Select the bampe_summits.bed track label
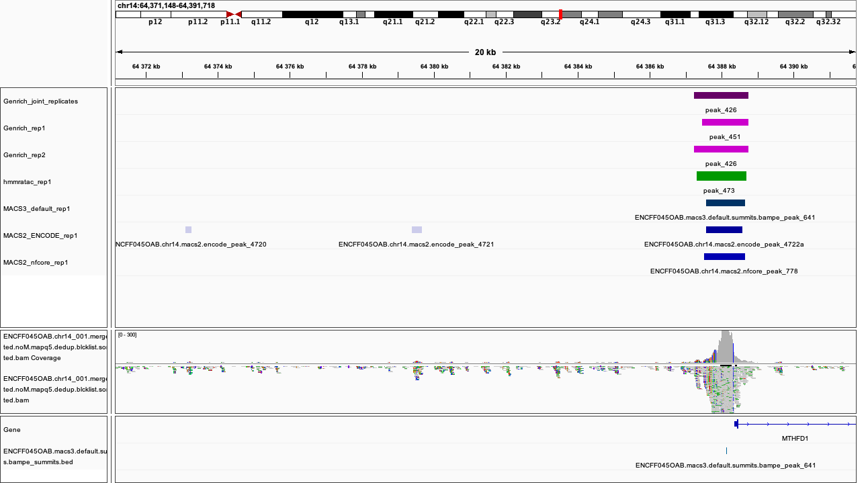The width and height of the screenshot is (868, 483). [x=54, y=456]
